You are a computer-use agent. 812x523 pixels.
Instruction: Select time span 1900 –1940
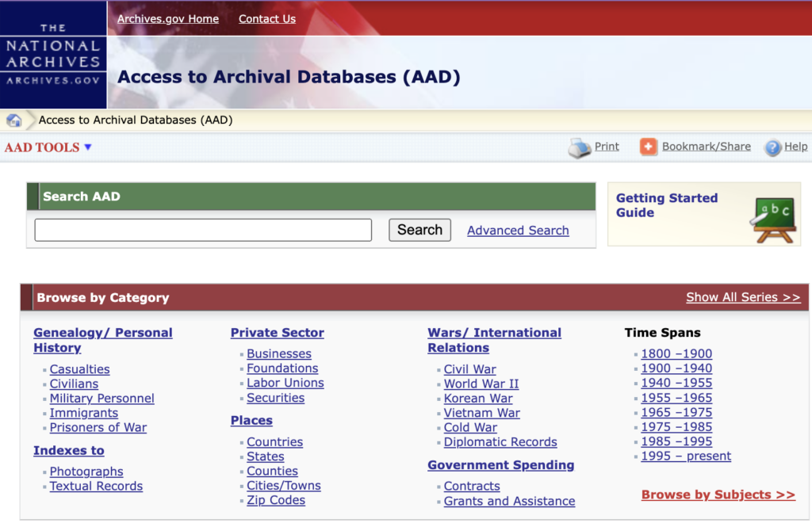(677, 368)
